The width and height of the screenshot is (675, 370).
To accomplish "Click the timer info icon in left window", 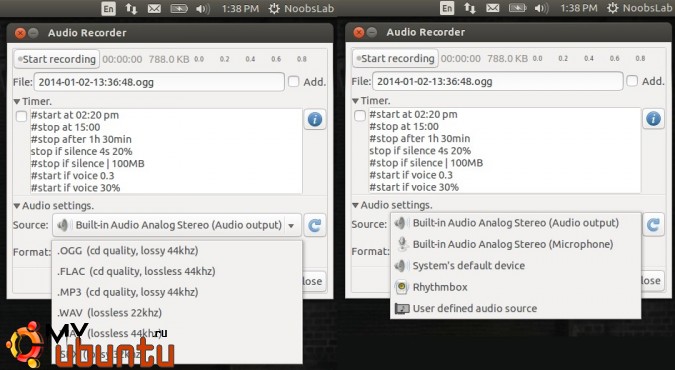I will click(x=315, y=119).
